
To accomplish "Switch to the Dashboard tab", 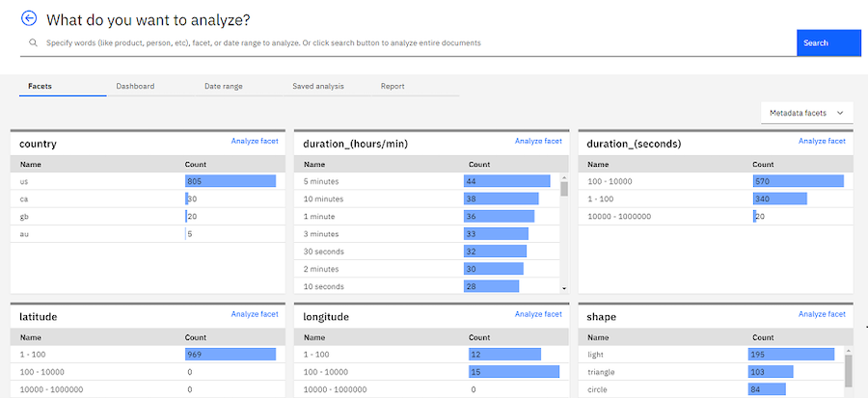I will (135, 87).
